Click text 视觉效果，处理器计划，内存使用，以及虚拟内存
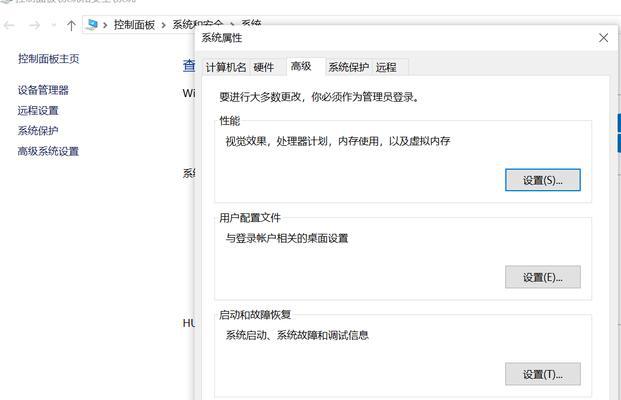Image resolution: width=621 pixels, height=400 pixels. (x=338, y=141)
